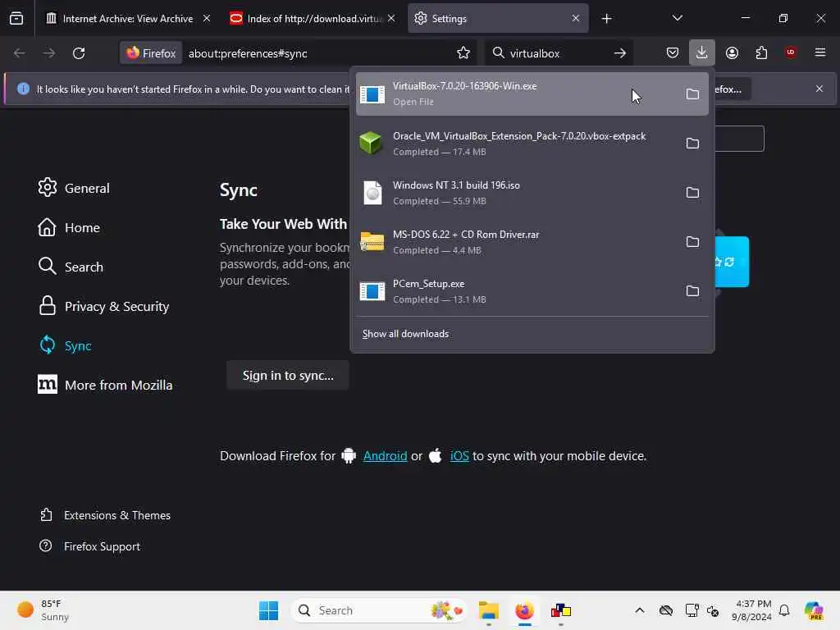Submit virtualbox search with arrow
Image resolution: width=840 pixels, height=630 pixels.
click(620, 53)
